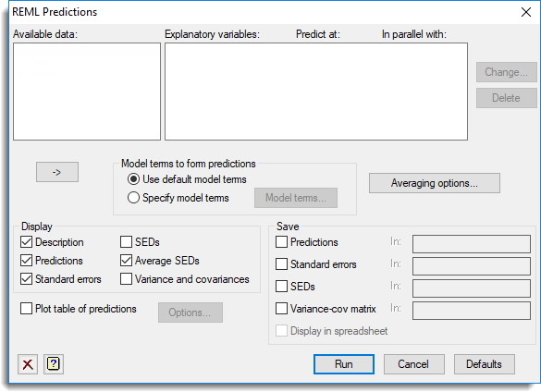Open help via question mark icon
This screenshot has width=541, height=392.
point(54,364)
